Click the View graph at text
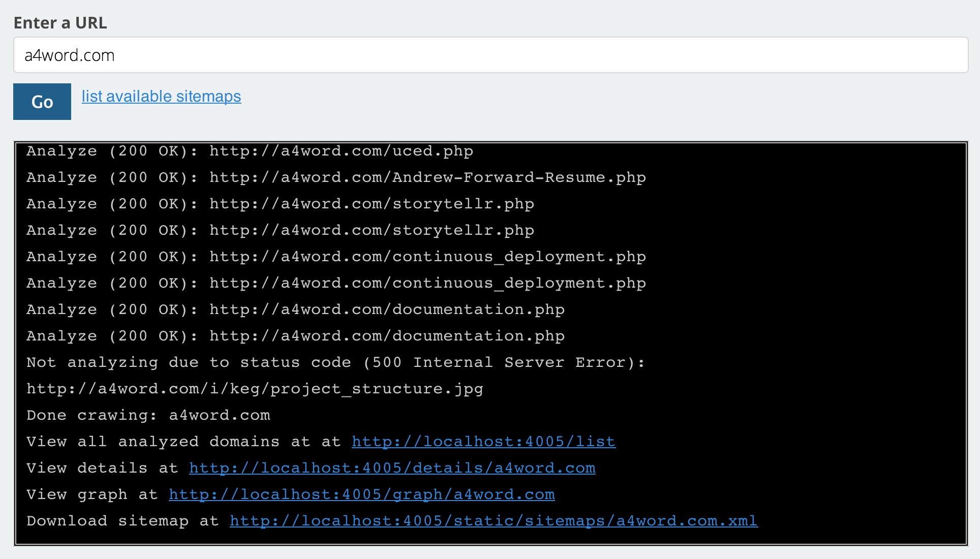This screenshot has height=559, width=980. click(x=92, y=494)
